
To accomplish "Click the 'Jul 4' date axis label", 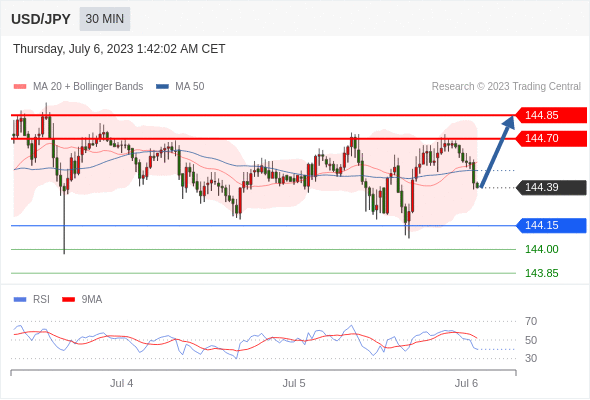I will [x=121, y=383].
